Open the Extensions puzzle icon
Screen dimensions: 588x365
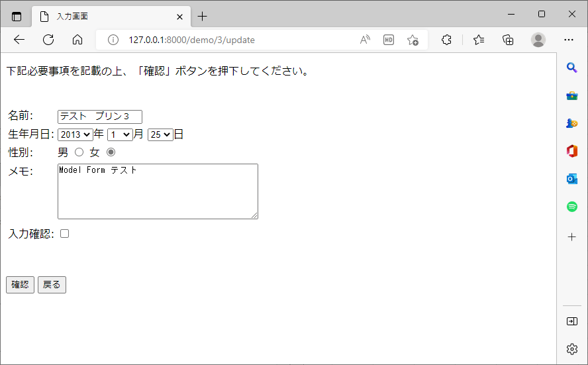(446, 40)
